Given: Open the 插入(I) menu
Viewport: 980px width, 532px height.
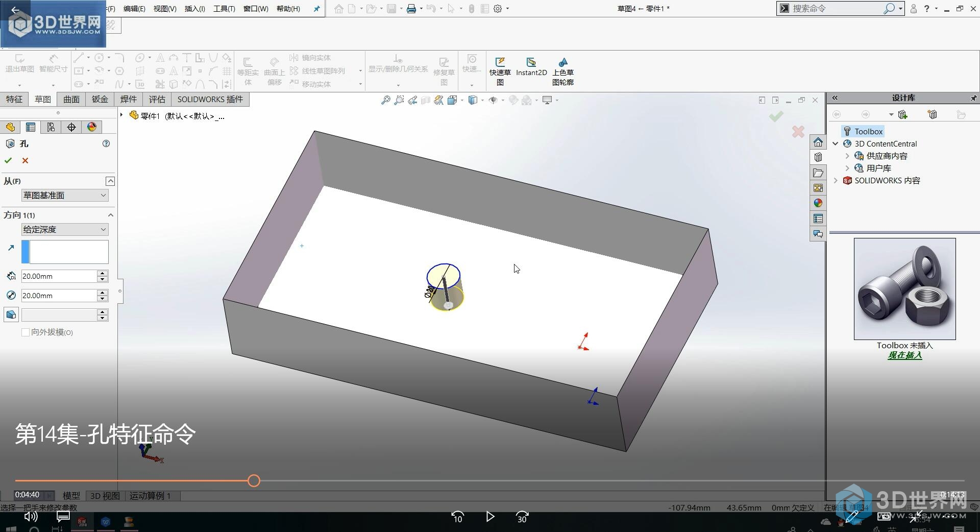Looking at the screenshot, I should point(194,9).
